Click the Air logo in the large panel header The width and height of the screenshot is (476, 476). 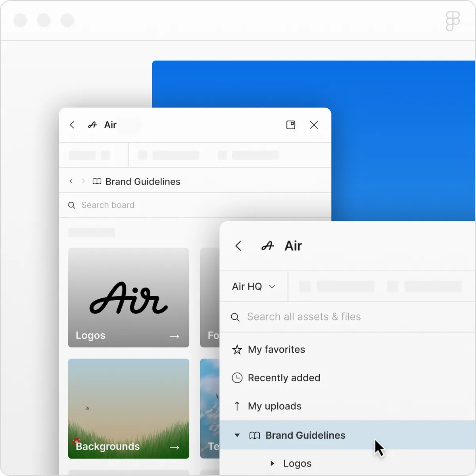(268, 246)
